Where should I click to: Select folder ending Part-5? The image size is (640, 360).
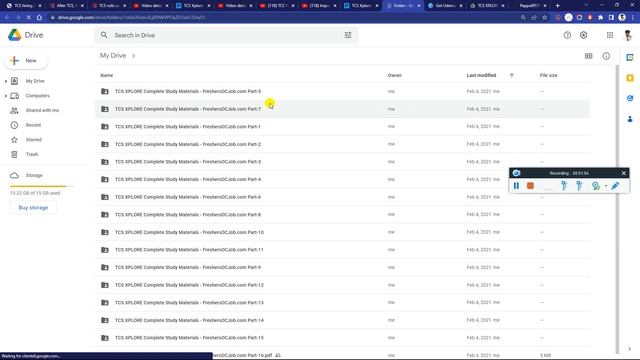coord(342,91)
